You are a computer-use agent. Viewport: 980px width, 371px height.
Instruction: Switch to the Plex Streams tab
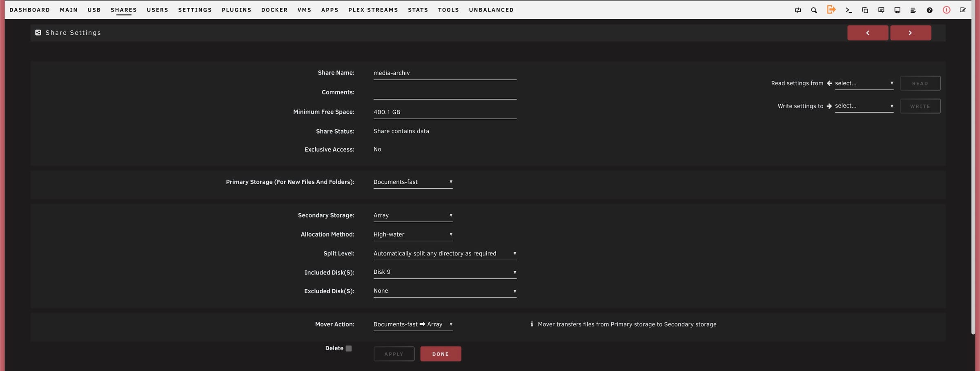click(x=373, y=10)
